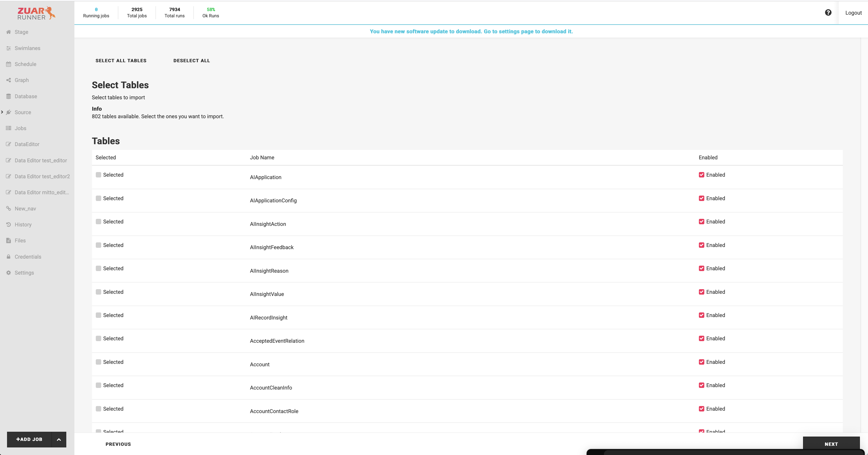Disable the Enabled checkbox for AIRecordInsight
The width and height of the screenshot is (868, 455).
pyautogui.click(x=701, y=315)
